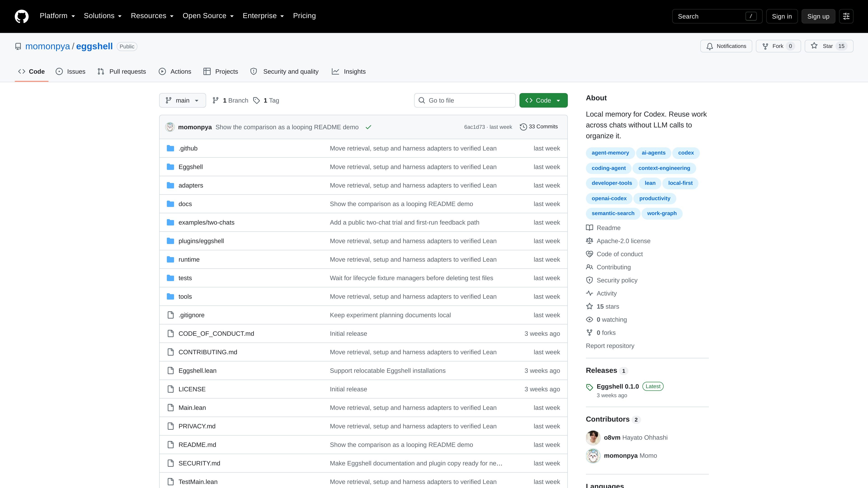Open the .github folder icon
Screen dimensions: 868x488
point(170,148)
